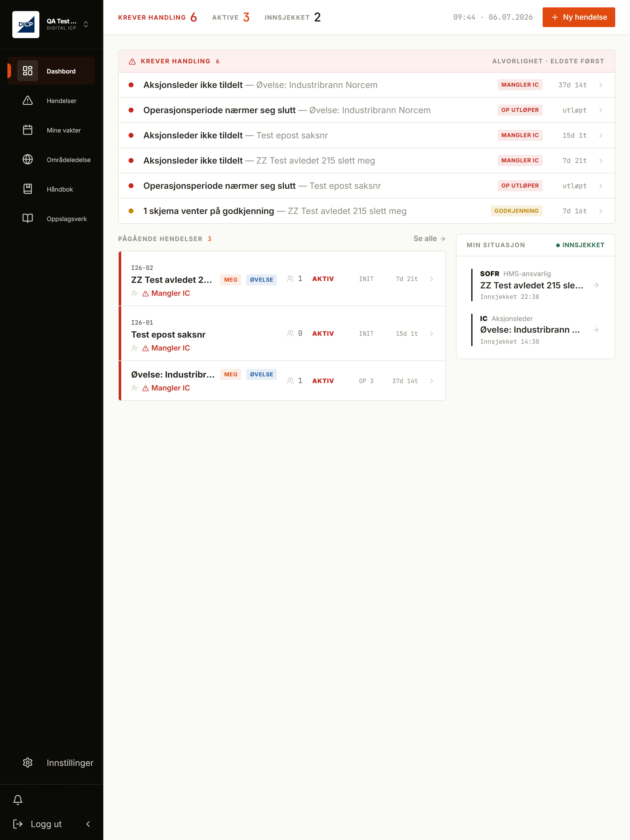Click the Logg ut label
630x840 pixels.
point(46,824)
